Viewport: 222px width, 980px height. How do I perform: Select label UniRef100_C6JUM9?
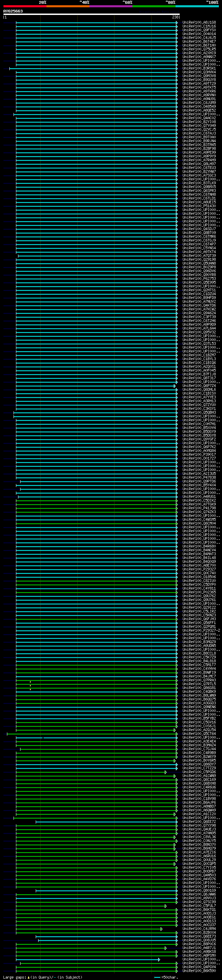(x=199, y=103)
